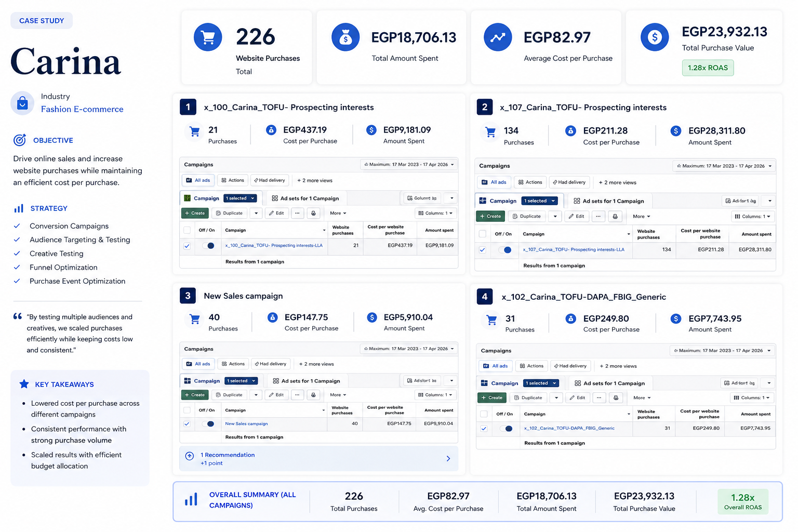Click the target icon beside OBJECTIVE
Image resolution: width=798 pixels, height=532 pixels.
20,140
